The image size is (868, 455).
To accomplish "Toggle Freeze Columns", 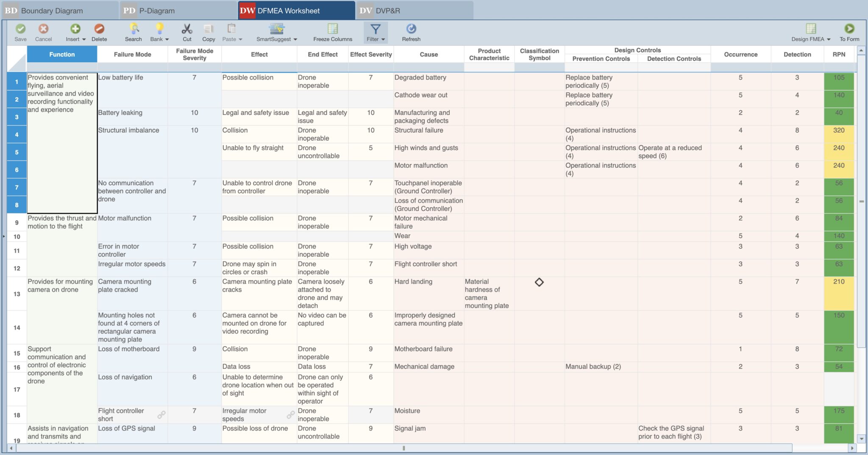I will tap(332, 32).
